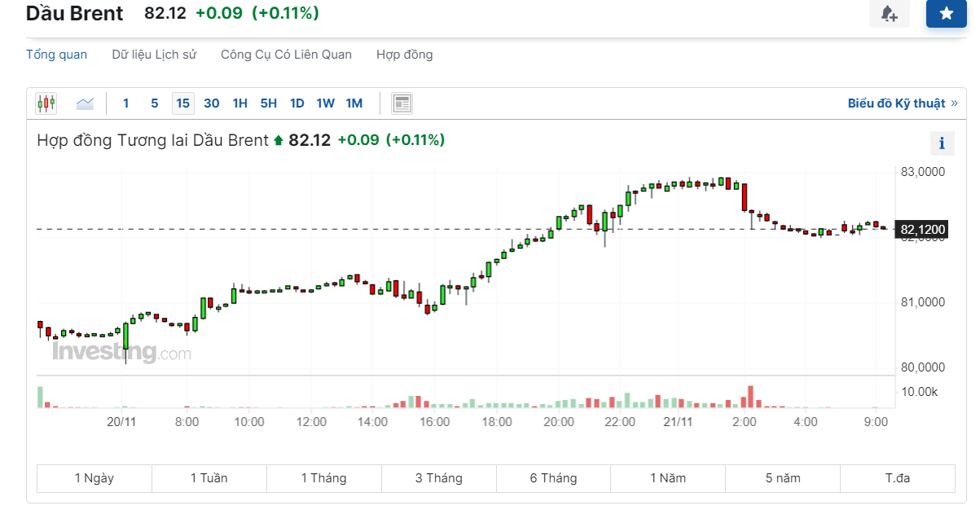Click the 16:00 time axis label

pyautogui.click(x=435, y=422)
